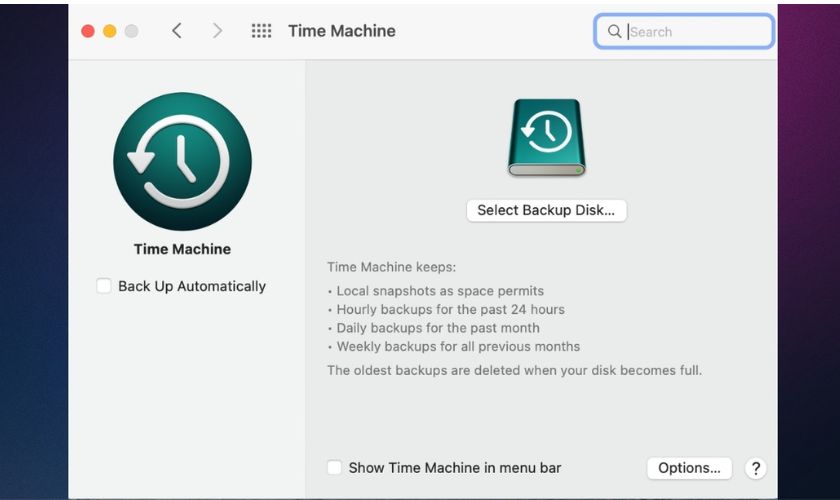Viewport: 840px width, 500px height.
Task: Toggle Show Time Machine in menu bar
Action: click(334, 467)
